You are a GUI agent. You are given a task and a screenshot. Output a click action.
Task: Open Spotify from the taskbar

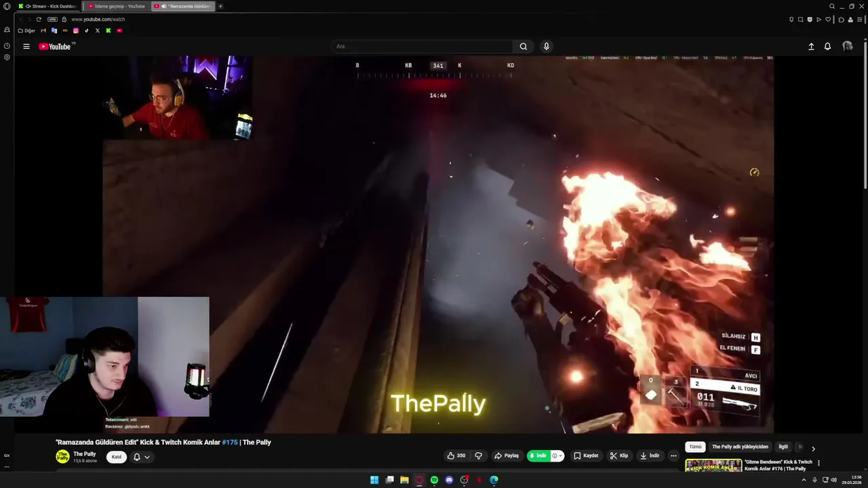pos(434,480)
